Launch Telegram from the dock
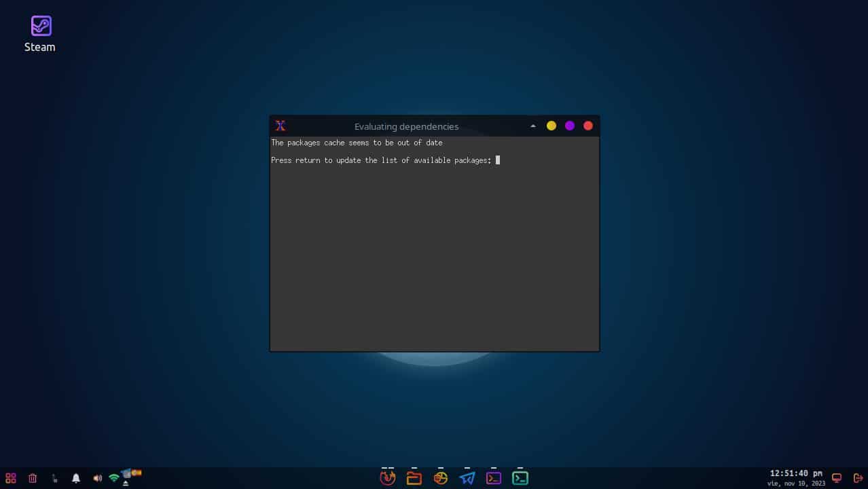 click(x=467, y=478)
